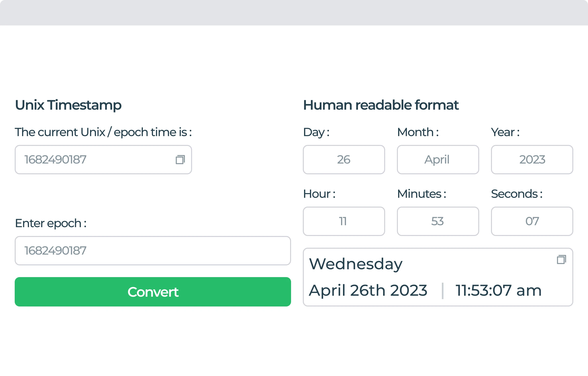Click the copy icon inside the timestamp field

pyautogui.click(x=181, y=160)
